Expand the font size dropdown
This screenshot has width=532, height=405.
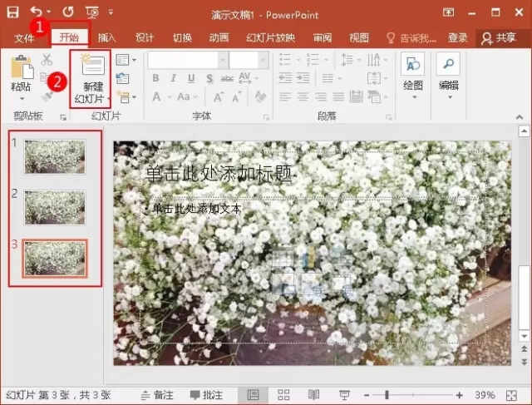[x=262, y=60]
